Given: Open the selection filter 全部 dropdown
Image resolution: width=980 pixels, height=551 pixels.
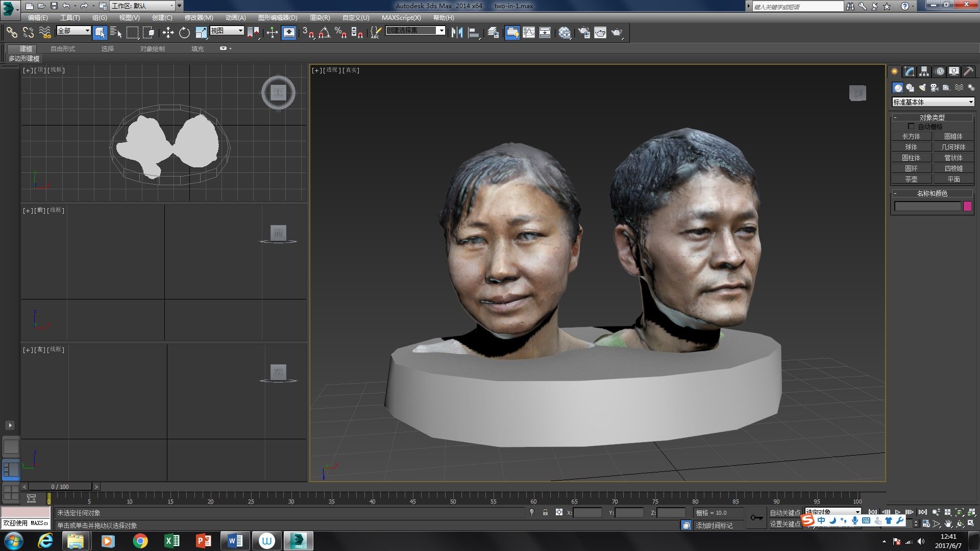Looking at the screenshot, I should click(73, 31).
